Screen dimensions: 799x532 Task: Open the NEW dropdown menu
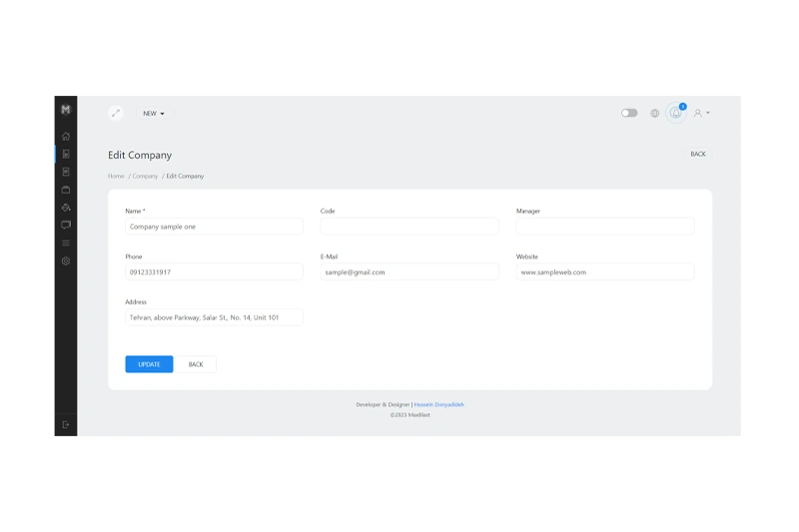point(154,114)
